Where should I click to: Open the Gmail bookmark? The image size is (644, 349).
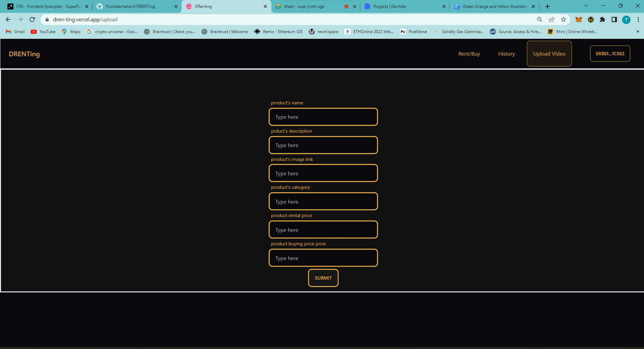coord(15,32)
